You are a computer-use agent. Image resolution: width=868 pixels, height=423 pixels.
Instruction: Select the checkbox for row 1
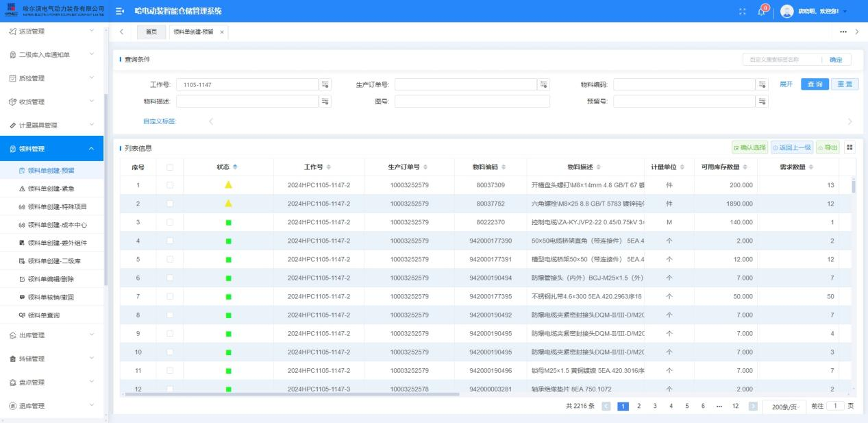pos(170,185)
